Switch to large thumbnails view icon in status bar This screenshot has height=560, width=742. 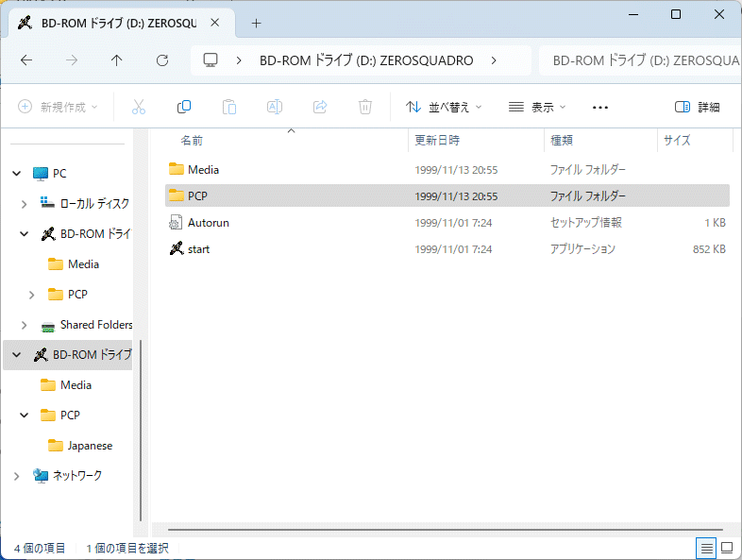click(x=727, y=548)
